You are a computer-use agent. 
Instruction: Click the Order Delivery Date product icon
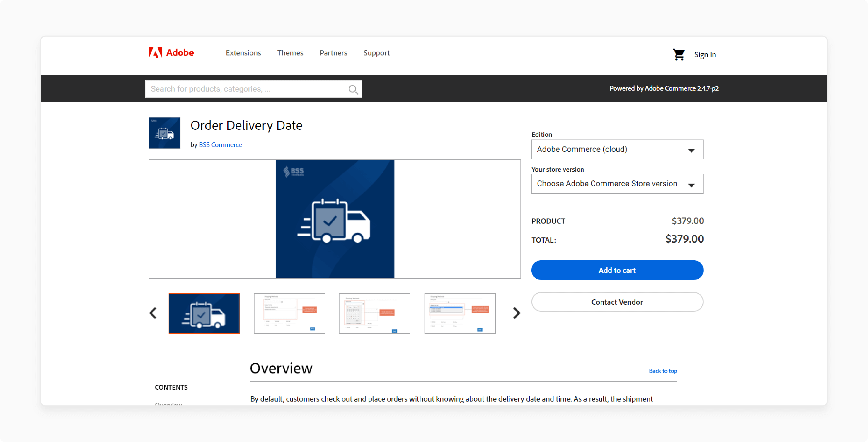pyautogui.click(x=164, y=133)
